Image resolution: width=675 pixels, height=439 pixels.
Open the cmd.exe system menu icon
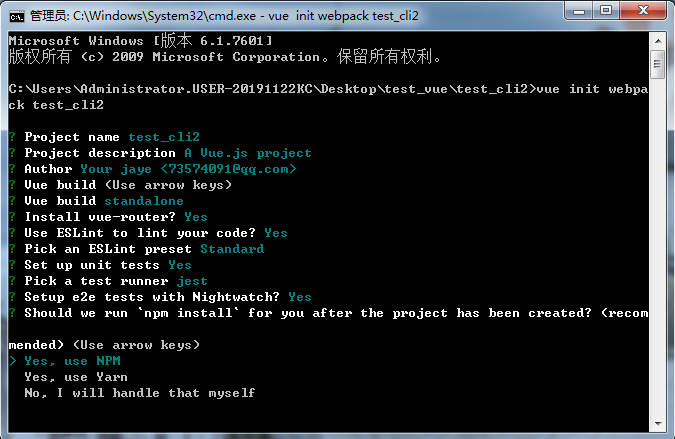[x=17, y=16]
